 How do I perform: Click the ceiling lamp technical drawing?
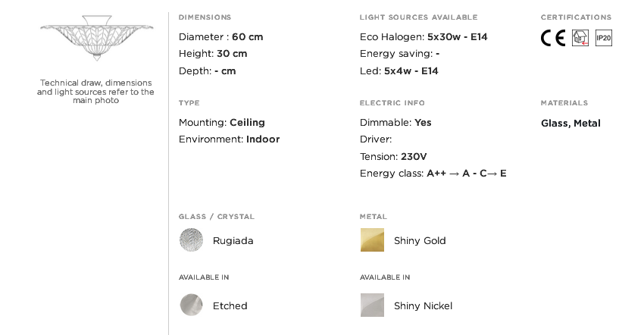[96, 38]
